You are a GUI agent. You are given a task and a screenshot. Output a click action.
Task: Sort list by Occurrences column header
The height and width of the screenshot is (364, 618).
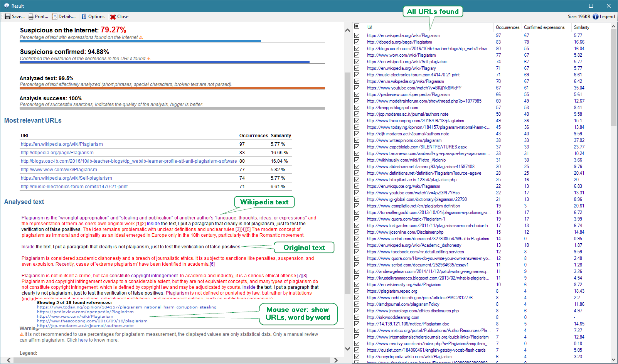[x=507, y=27]
